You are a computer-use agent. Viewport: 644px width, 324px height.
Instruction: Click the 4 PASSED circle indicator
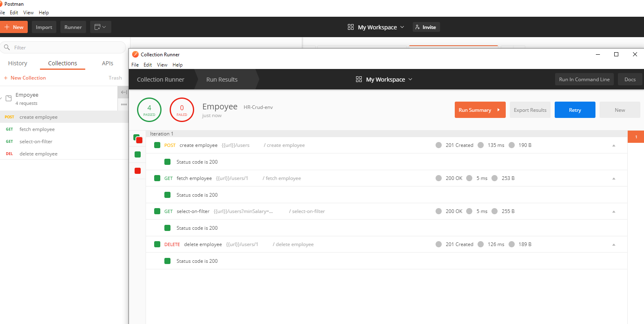tap(149, 110)
